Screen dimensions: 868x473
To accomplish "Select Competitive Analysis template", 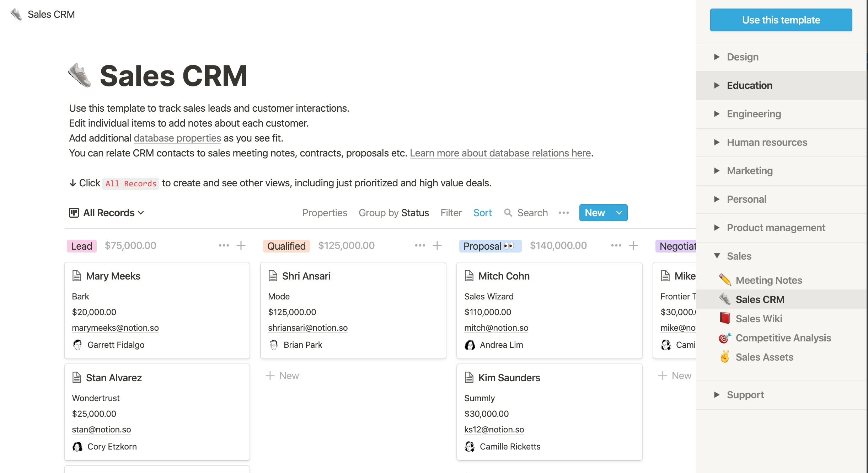I will [783, 338].
